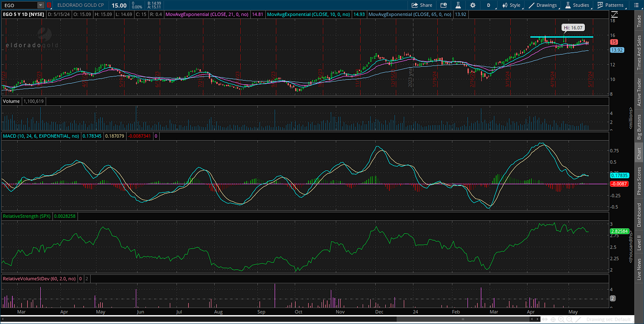This screenshot has height=324, width=644.
Task: Click the zoom in magnifier icon
Action: [561, 319]
